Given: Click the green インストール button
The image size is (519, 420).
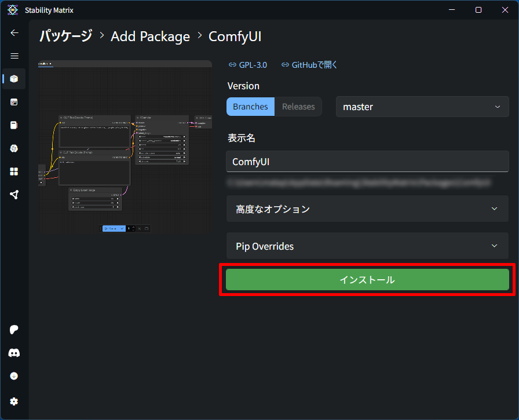Looking at the screenshot, I should coord(367,280).
